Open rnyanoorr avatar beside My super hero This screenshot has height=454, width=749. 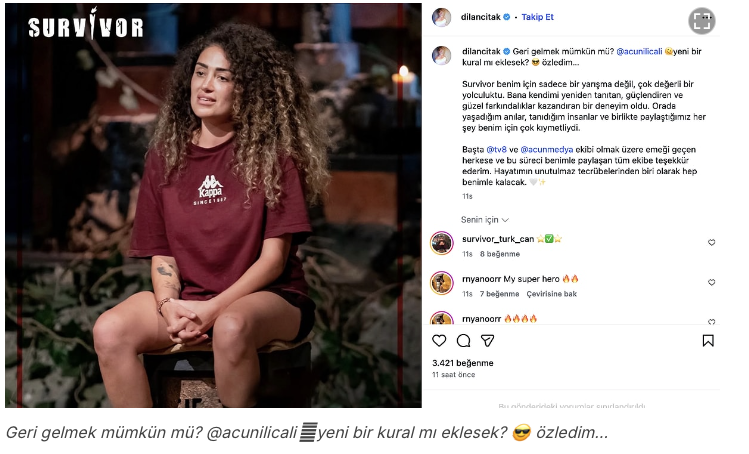tap(442, 283)
